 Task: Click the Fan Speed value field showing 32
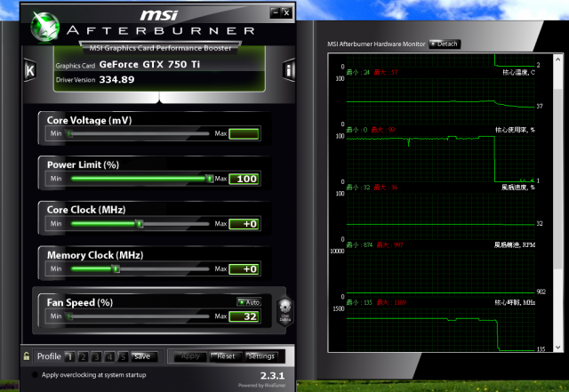(244, 316)
